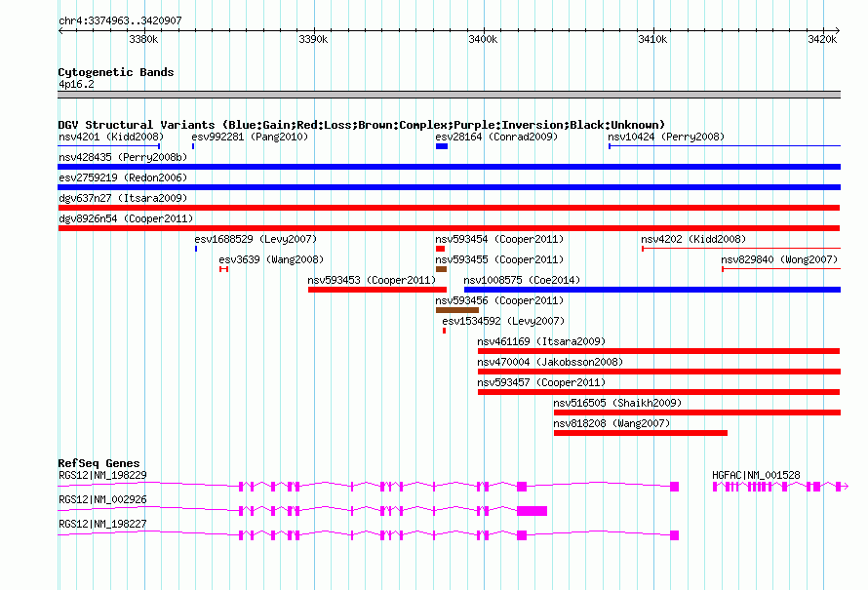Viewport: 868px width, 590px height.
Task: Click the nsv829840 (Wong2007) label
Action: [x=779, y=259]
